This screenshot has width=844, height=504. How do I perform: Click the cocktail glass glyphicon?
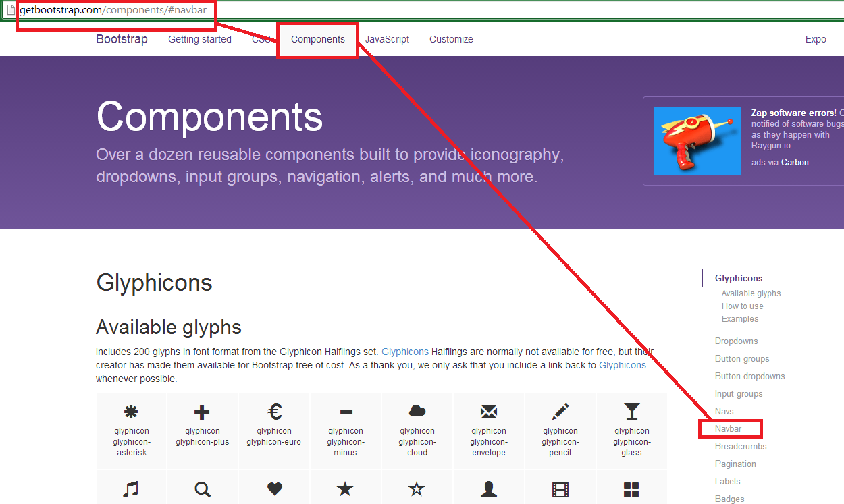tap(632, 412)
